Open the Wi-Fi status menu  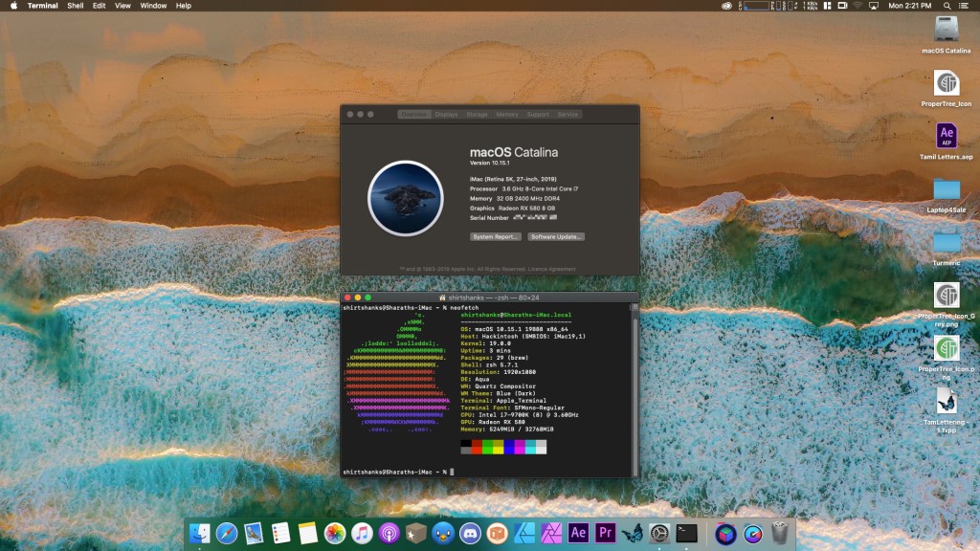point(857,6)
